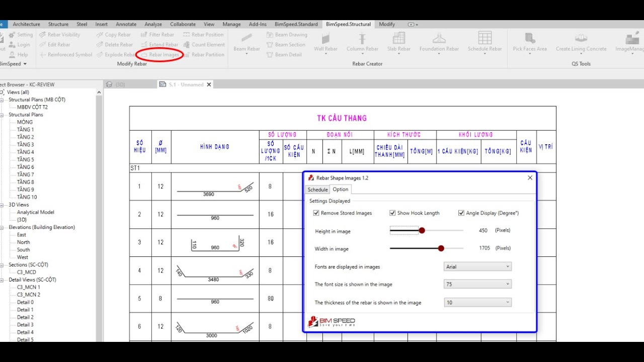644x362 pixels.
Task: Select C3_MCN 2 detail view
Action: click(x=29, y=295)
